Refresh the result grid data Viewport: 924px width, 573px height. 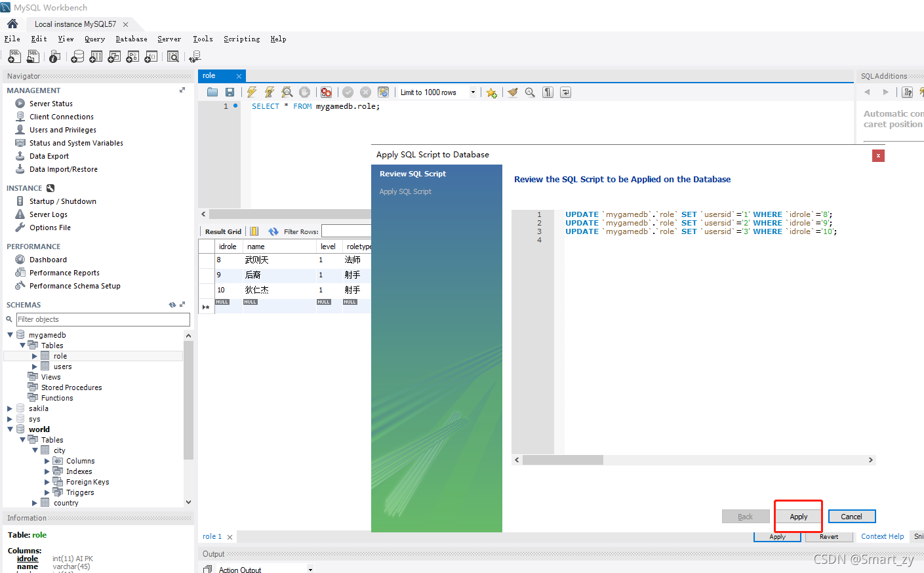tap(273, 231)
